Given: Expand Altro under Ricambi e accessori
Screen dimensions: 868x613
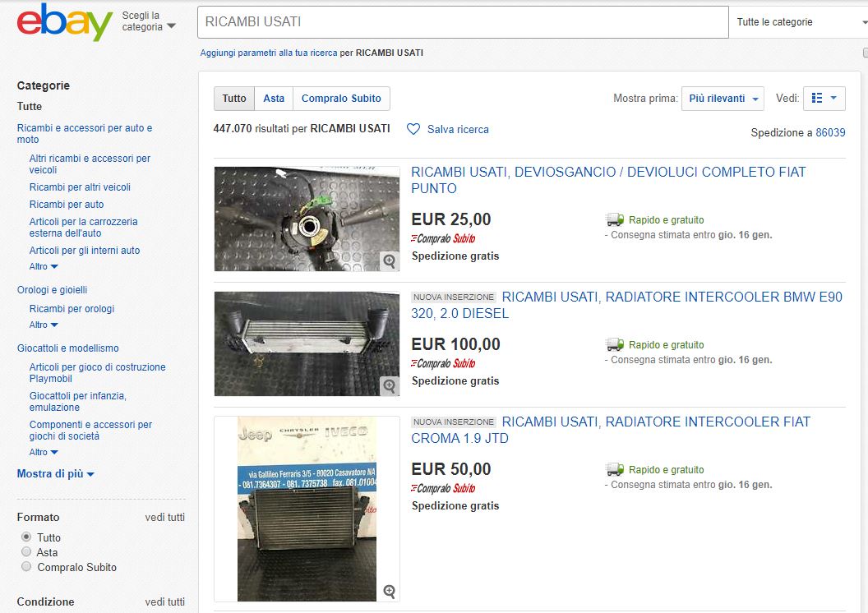Looking at the screenshot, I should click(x=44, y=267).
